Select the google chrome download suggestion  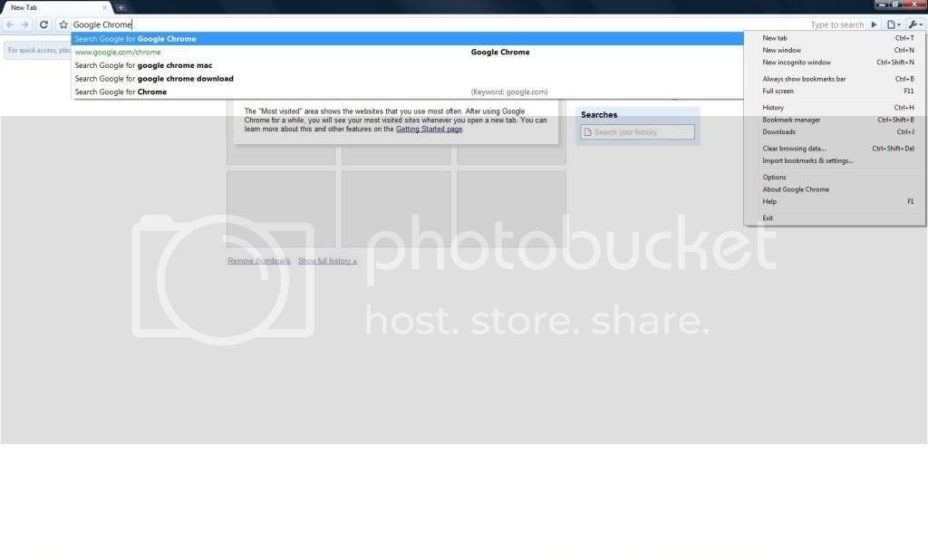click(154, 79)
